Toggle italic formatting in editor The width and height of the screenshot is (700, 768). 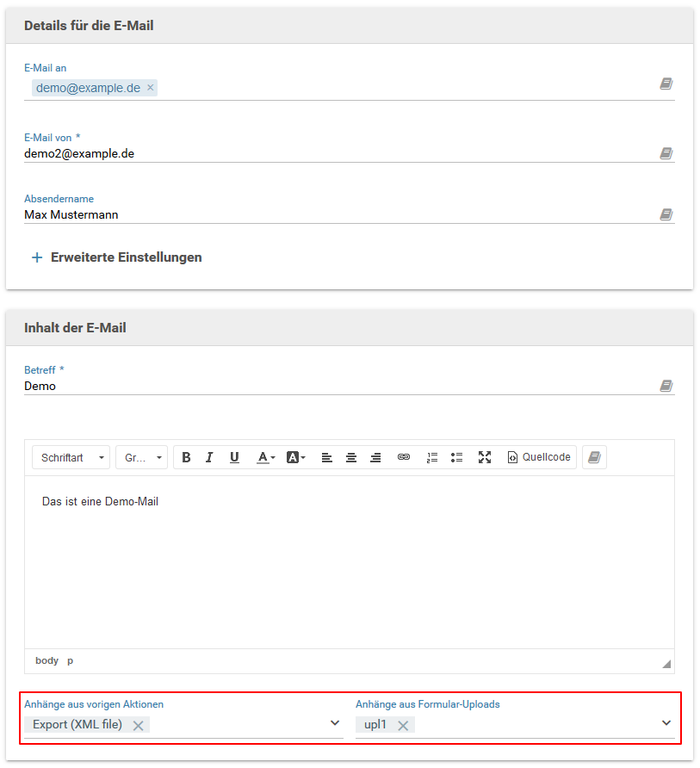[x=209, y=457]
